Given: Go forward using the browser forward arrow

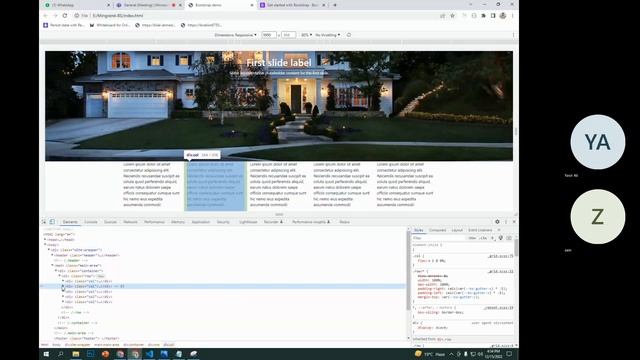Looking at the screenshot, I should point(55,16).
